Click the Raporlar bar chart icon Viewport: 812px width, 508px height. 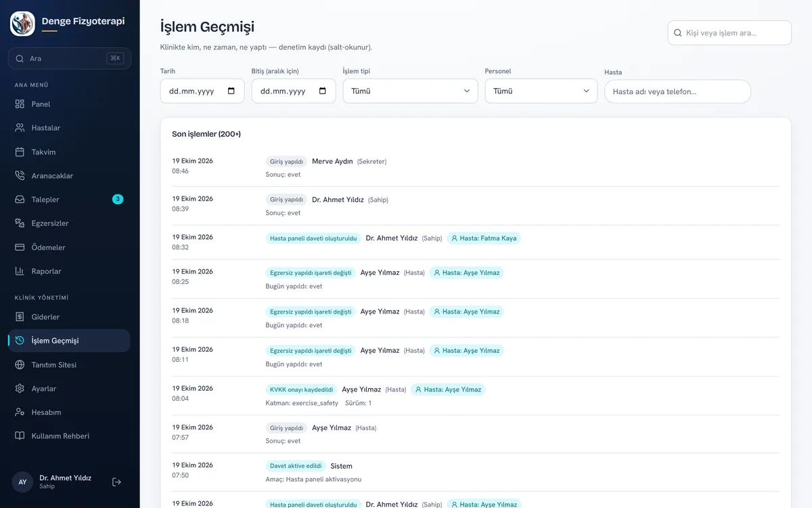19,271
